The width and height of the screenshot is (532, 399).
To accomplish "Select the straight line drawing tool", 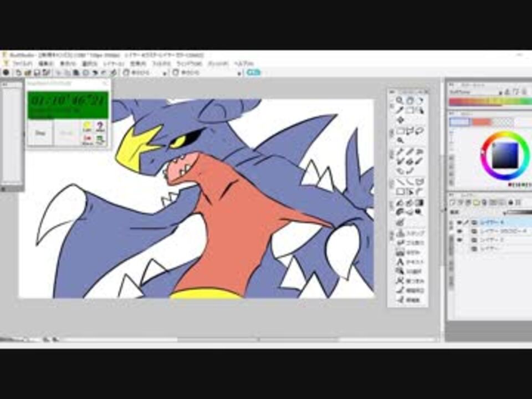I will [400, 182].
